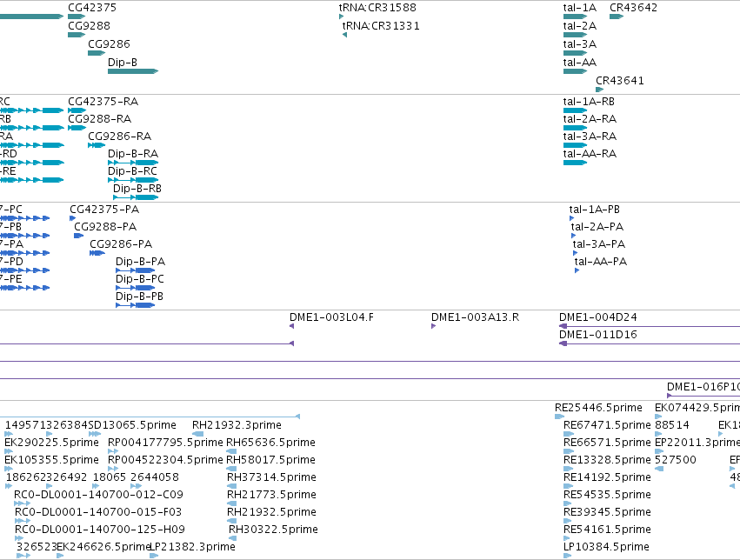The height and width of the screenshot is (560, 740).
Task: Select the tal-2A gene
Action: point(575,35)
